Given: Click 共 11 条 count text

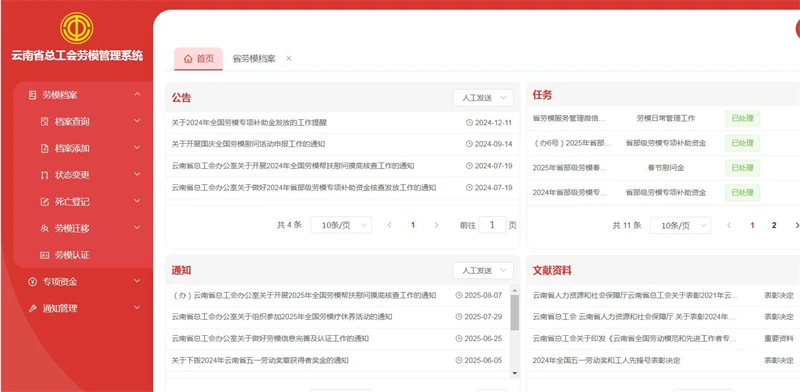Looking at the screenshot, I should (x=627, y=225).
